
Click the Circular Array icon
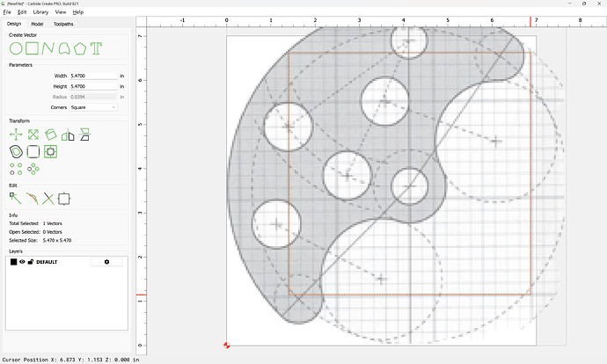tap(33, 169)
